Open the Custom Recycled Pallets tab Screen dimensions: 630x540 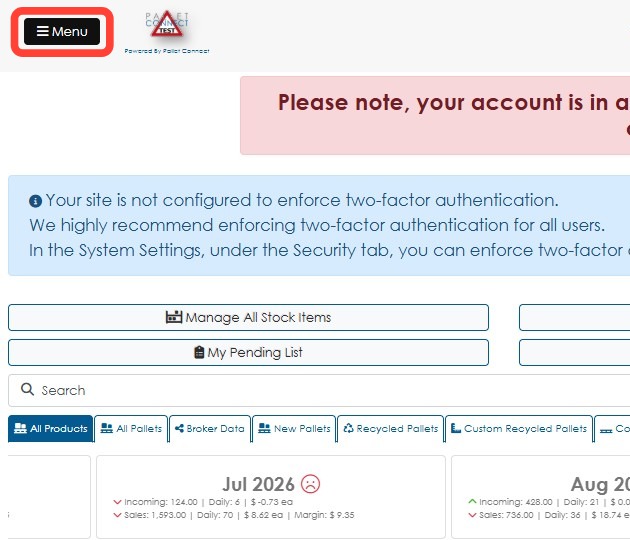pos(519,429)
